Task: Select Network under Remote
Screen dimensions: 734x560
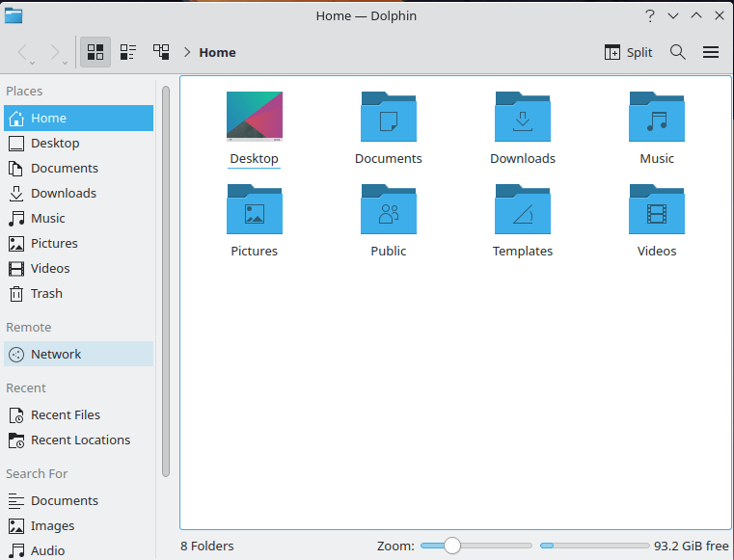Action: 79,354
